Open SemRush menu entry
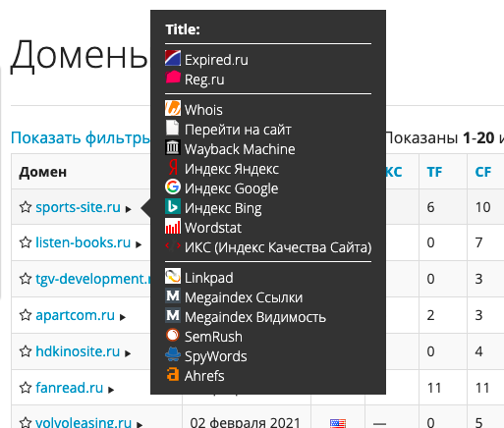 point(213,337)
